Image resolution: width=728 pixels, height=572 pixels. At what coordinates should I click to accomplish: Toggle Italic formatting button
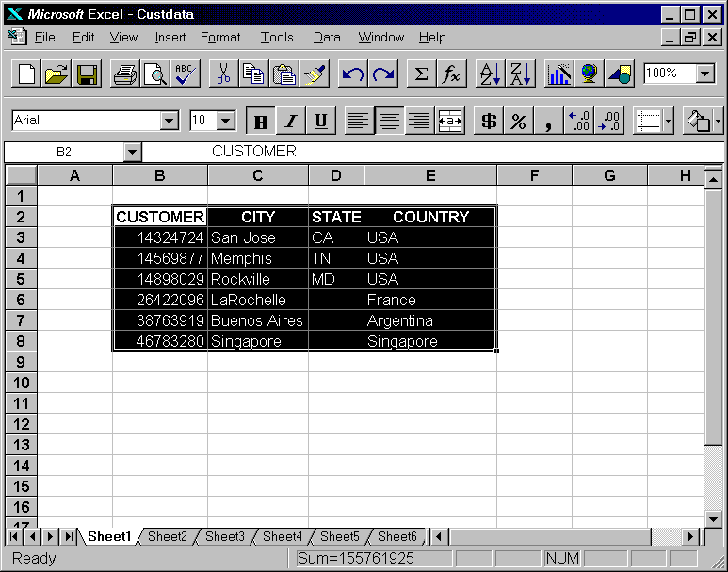(x=291, y=121)
